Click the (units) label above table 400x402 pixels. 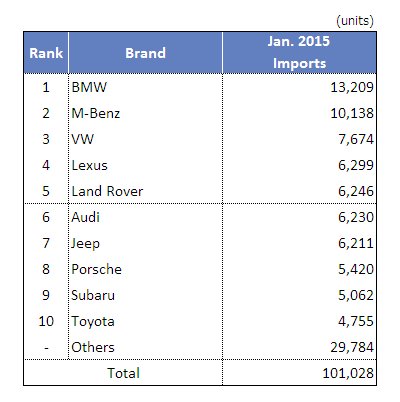pos(355,21)
